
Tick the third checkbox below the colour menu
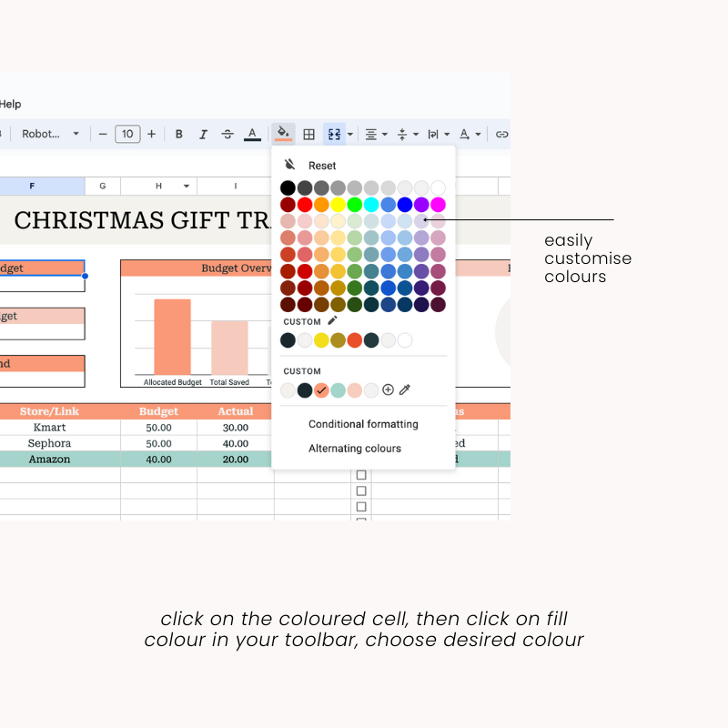[x=361, y=506]
